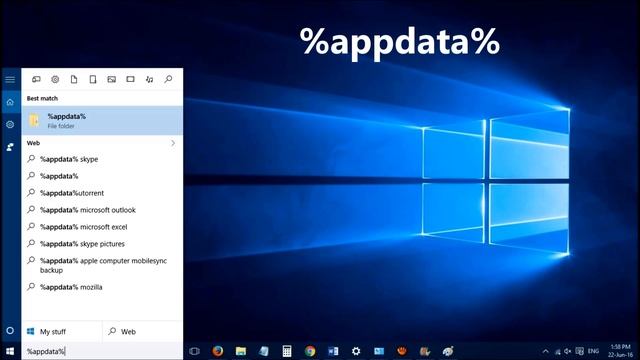The image size is (640, 360).
Task: Choose %appdata%utorrent web suggestion
Action: (102, 193)
